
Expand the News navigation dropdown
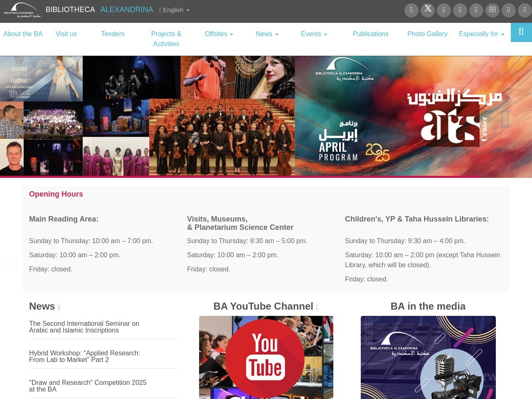click(267, 34)
